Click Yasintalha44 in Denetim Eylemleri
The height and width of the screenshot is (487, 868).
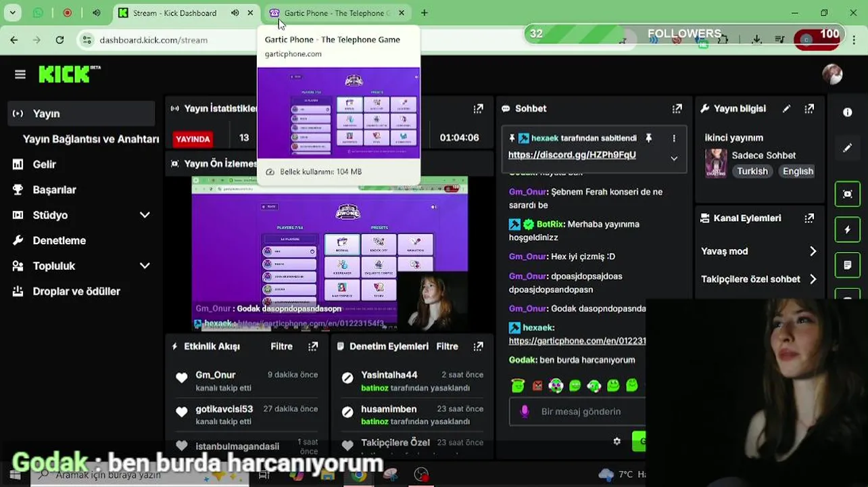(x=389, y=375)
